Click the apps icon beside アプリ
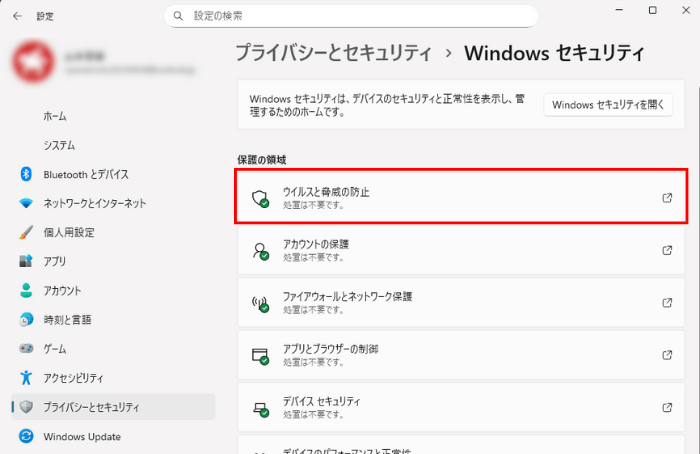Screen dimensions: 700x454 [x=26, y=261]
